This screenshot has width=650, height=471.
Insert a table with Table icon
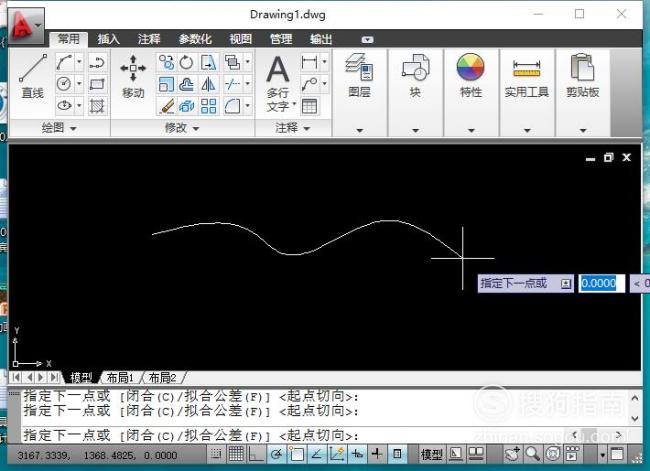(310, 106)
